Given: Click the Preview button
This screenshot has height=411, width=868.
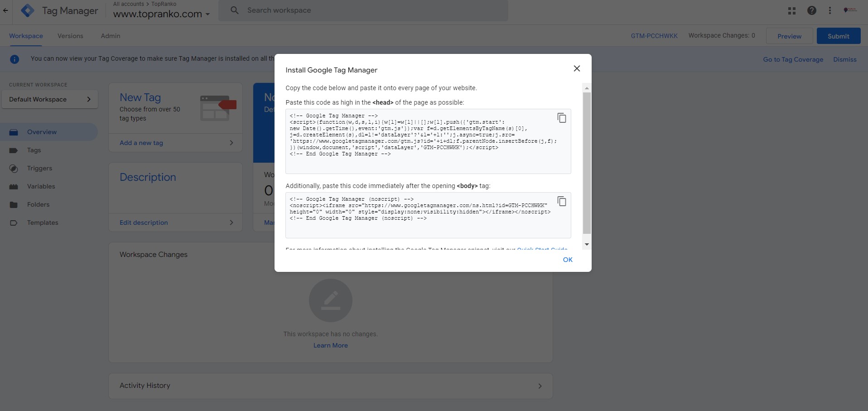Looking at the screenshot, I should click(789, 36).
